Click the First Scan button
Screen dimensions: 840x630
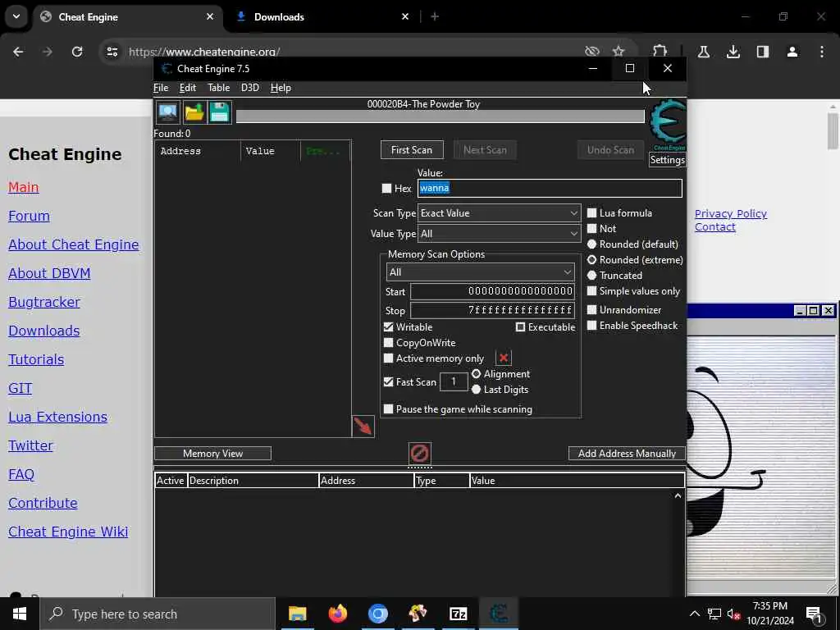coord(412,150)
